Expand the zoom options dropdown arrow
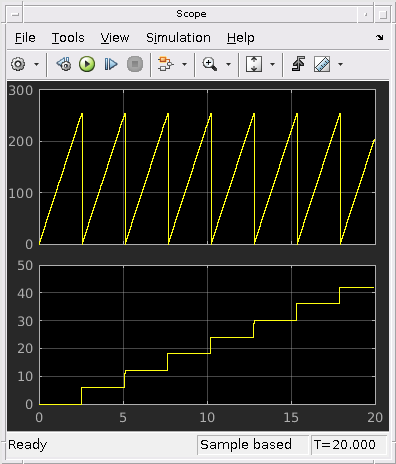 tap(228, 64)
